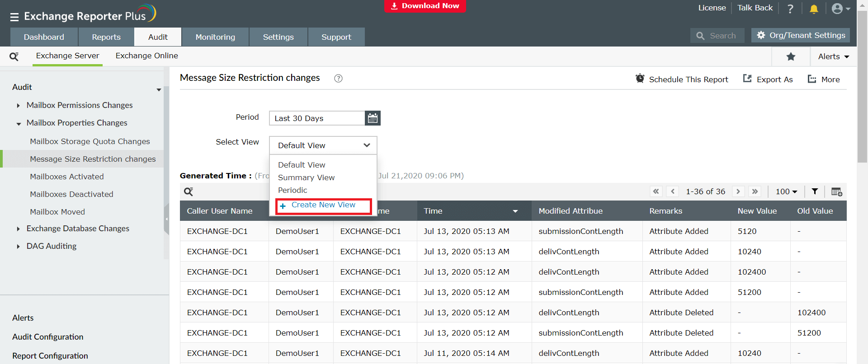This screenshot has height=364, width=868.
Task: Choose Periodic from the view list
Action: 292,190
